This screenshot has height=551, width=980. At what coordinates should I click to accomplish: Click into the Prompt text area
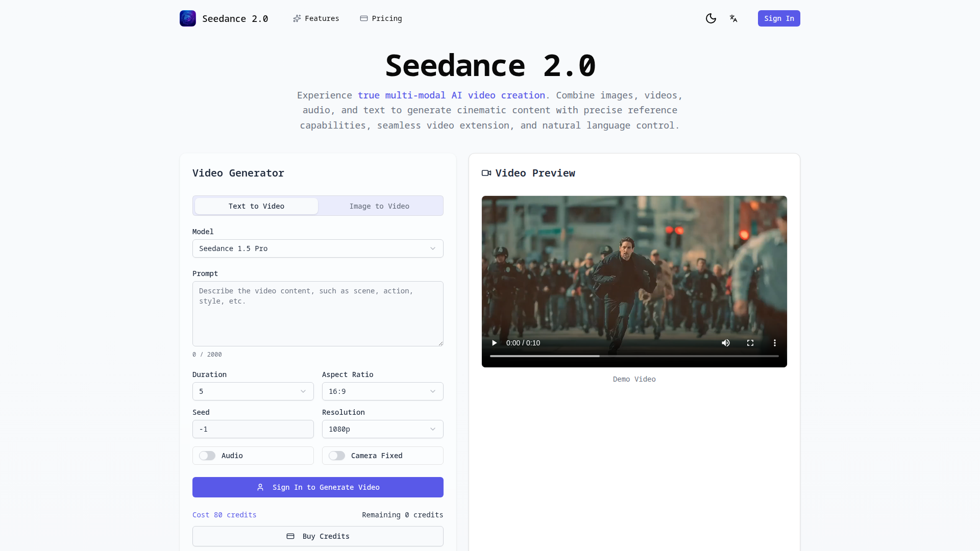(317, 314)
